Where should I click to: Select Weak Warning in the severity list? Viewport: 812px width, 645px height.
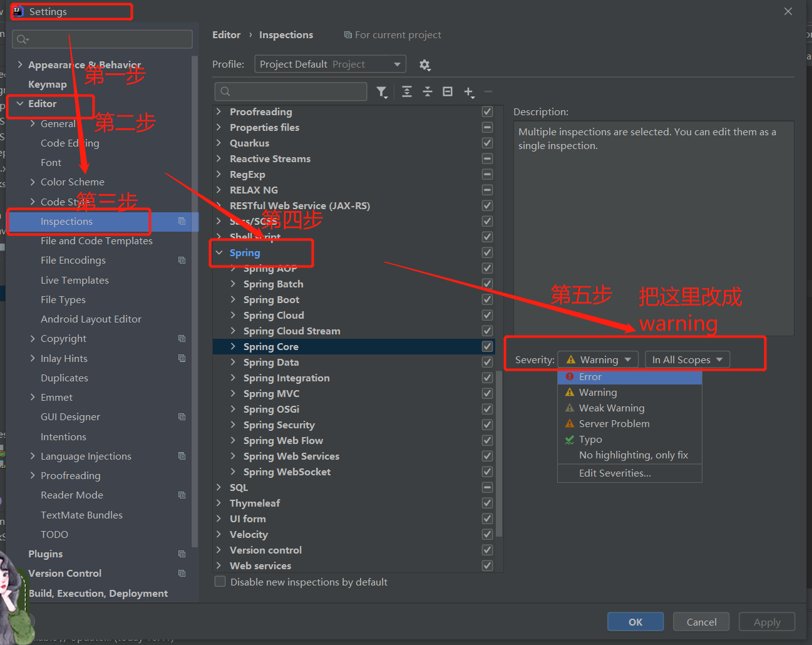coord(630,408)
